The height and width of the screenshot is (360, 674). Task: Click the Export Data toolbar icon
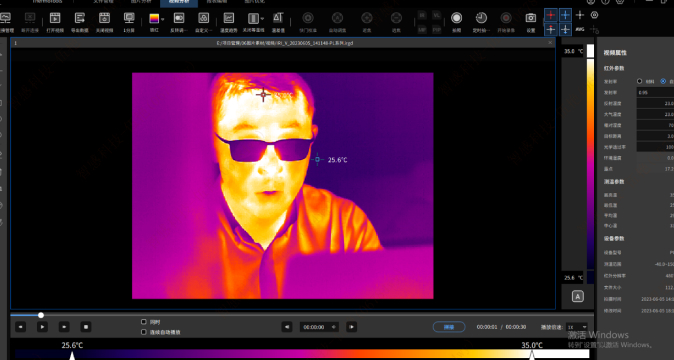pyautogui.click(x=80, y=18)
